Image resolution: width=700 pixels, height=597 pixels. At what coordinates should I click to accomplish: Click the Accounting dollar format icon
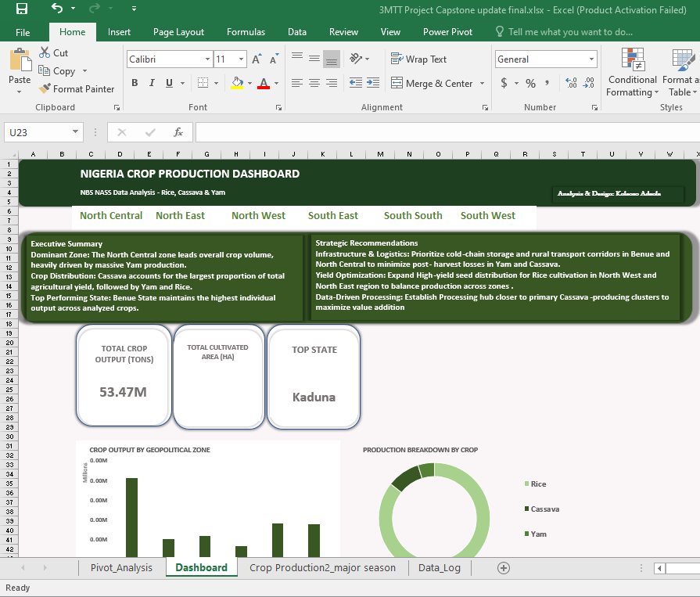pos(504,83)
